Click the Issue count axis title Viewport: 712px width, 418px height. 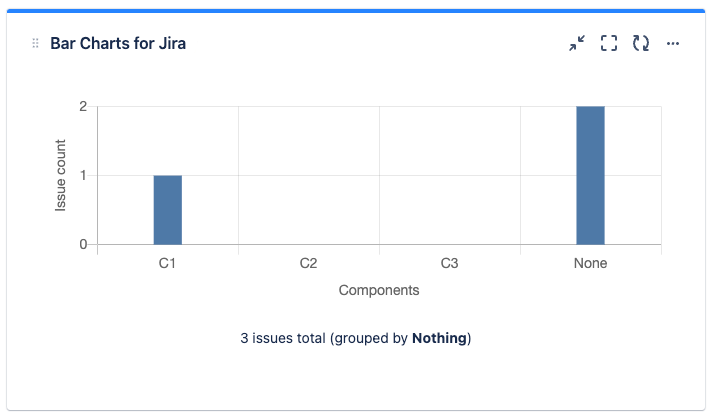(x=61, y=176)
